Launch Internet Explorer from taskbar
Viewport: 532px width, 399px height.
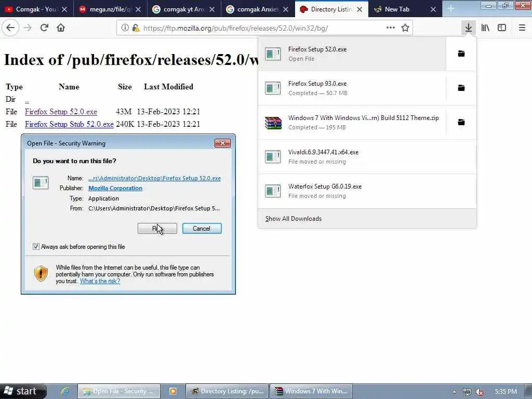[65, 391]
